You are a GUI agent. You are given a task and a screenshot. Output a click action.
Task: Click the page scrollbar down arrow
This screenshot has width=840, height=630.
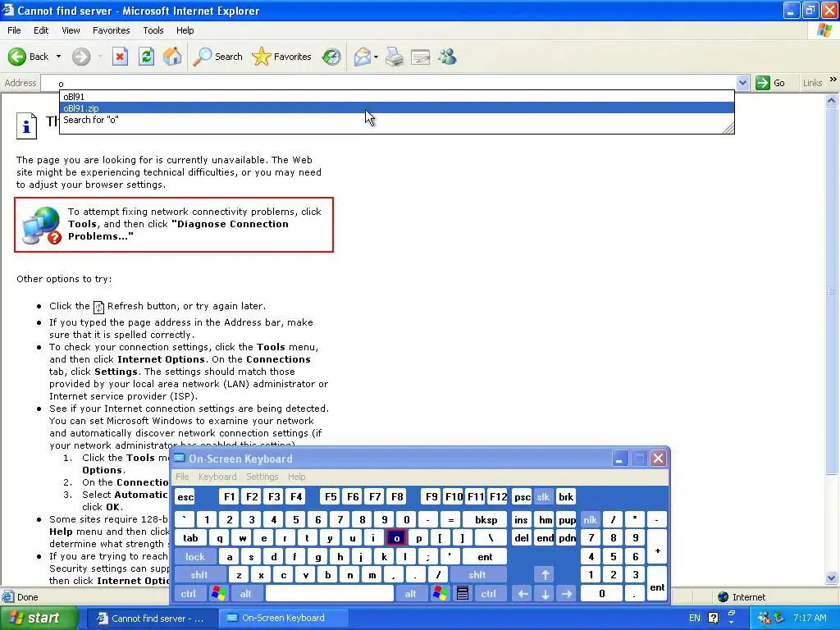pyautogui.click(x=832, y=577)
